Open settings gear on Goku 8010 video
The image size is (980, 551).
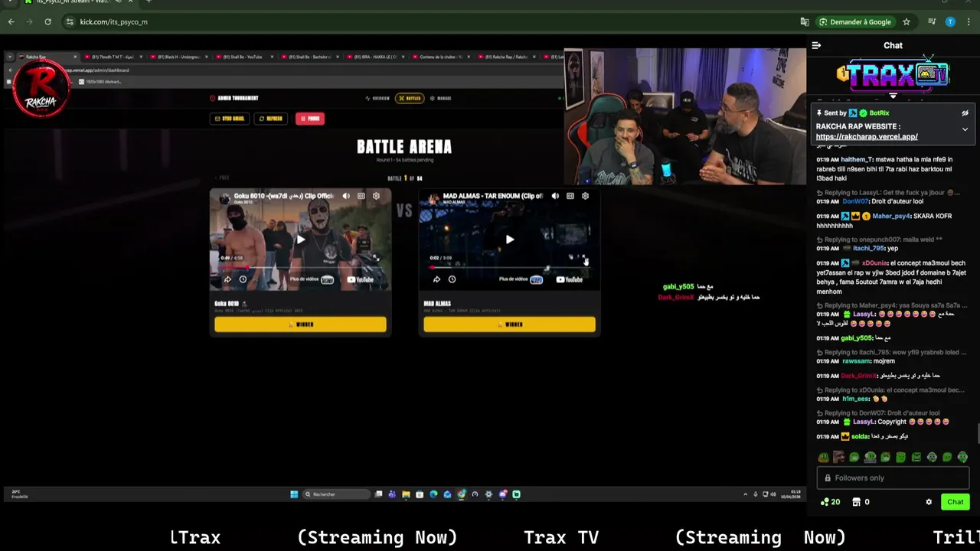(x=376, y=196)
